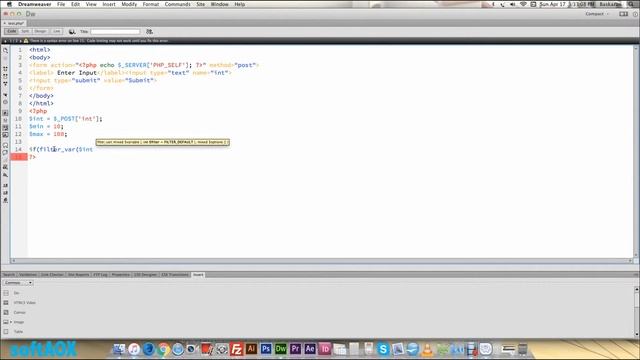Insert a Table from the Insert panel
Image resolution: width=640 pixels, height=360 pixels.
click(x=18, y=332)
